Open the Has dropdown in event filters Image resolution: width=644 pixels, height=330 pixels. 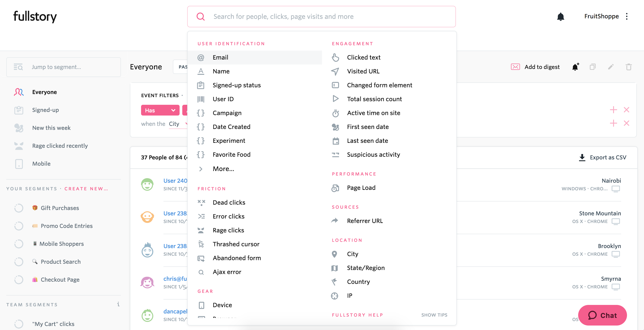tap(160, 110)
